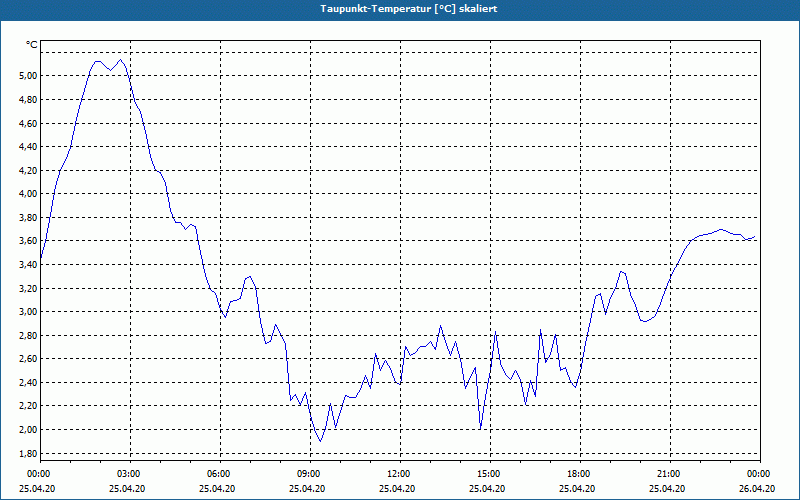Pick the '4,00' axis tick label

pyautogui.click(x=28, y=194)
